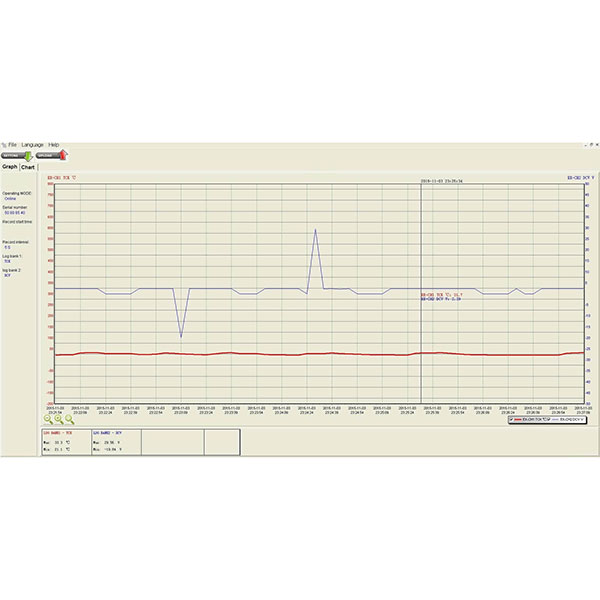
Task: Click the third magnifier zoom icon
Action: (x=71, y=421)
